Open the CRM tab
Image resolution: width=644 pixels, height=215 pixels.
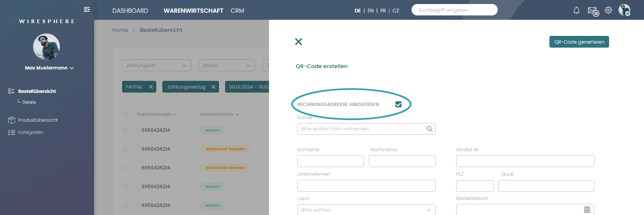[x=237, y=11]
